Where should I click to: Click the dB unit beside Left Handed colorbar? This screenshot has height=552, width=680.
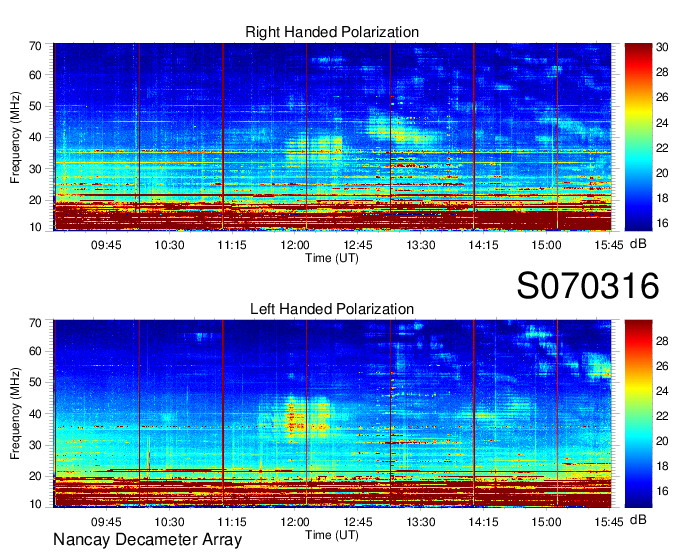coord(638,519)
